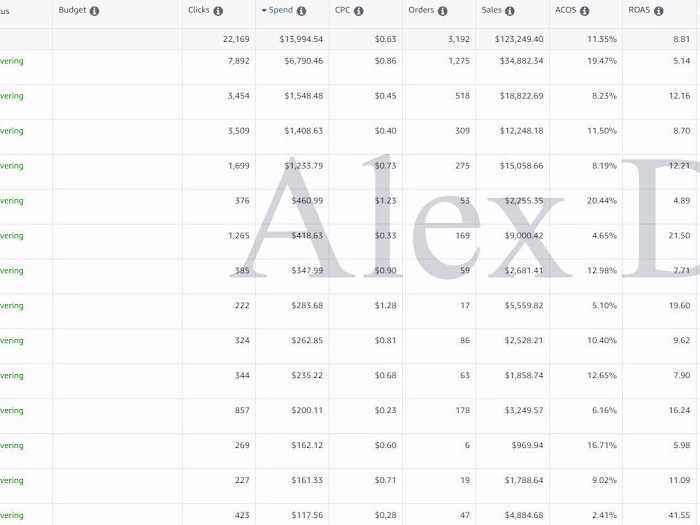The width and height of the screenshot is (700, 525).
Task: Select the sales cell $18,822.69
Action: pyautogui.click(x=521, y=96)
